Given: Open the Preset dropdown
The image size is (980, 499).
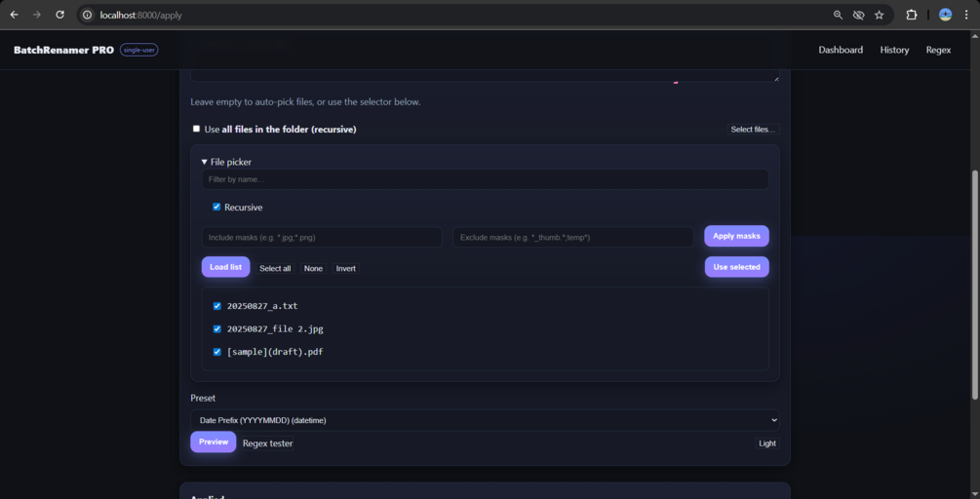Looking at the screenshot, I should (485, 420).
